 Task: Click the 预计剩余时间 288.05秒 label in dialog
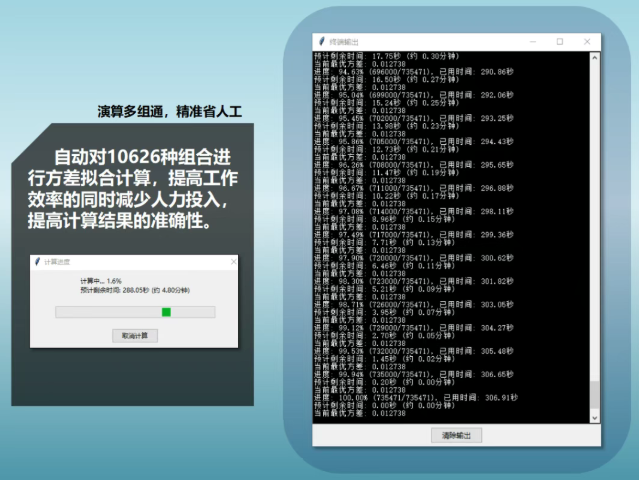(x=134, y=290)
